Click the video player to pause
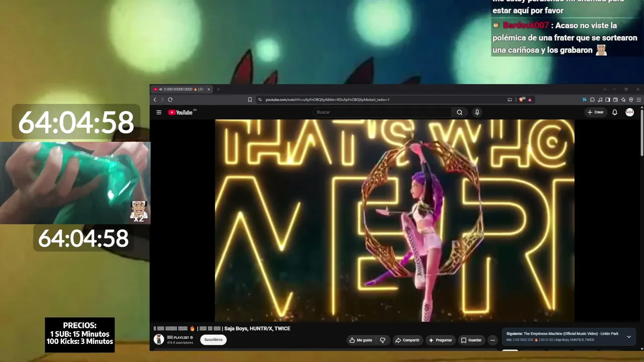Screen dimensions: 644x362 (x=394, y=220)
